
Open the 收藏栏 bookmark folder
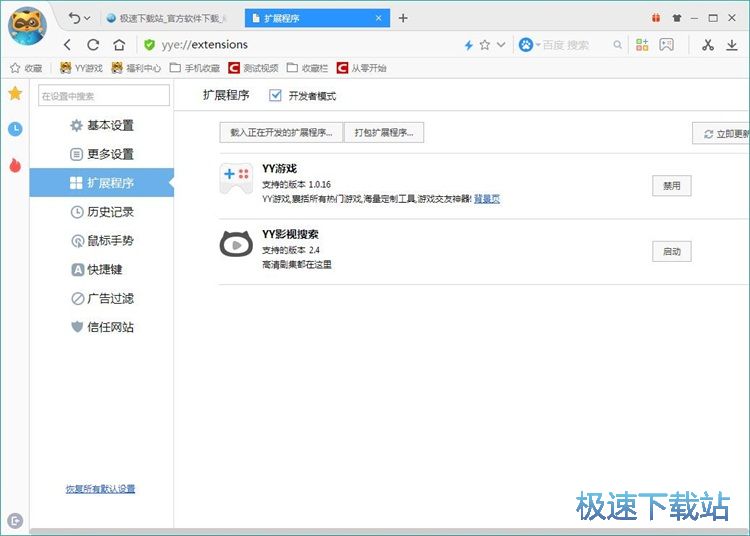point(308,68)
